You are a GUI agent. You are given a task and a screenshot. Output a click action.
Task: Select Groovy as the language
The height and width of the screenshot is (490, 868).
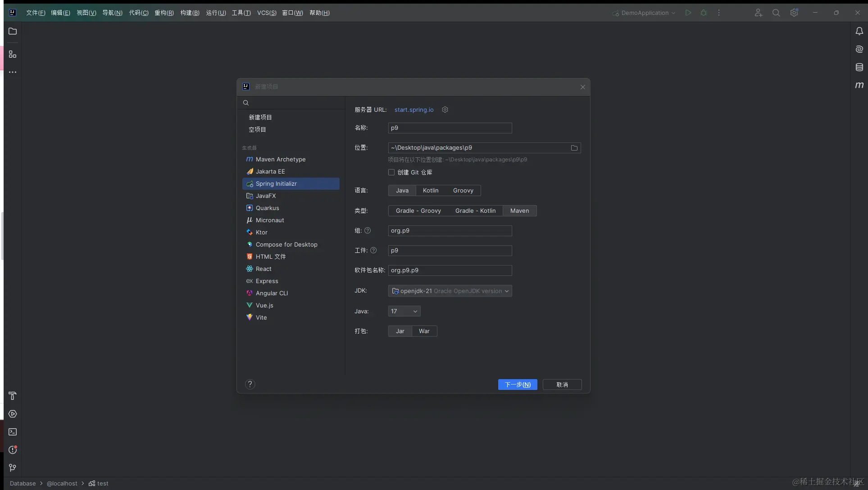click(x=463, y=190)
